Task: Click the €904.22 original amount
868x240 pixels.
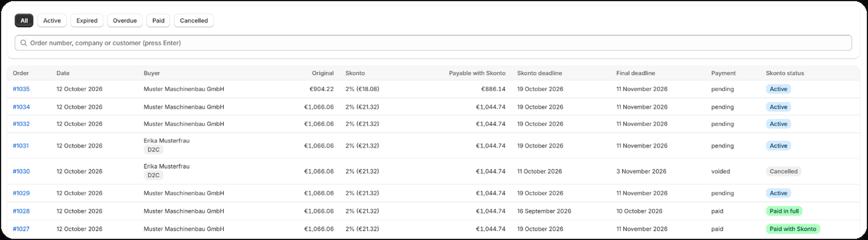Action: (x=321, y=89)
